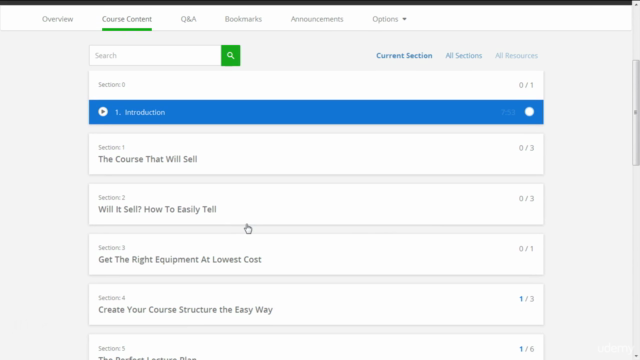Click the page vertical scrollbar thumb
Viewport: 640px width, 360px height.
tap(636, 113)
